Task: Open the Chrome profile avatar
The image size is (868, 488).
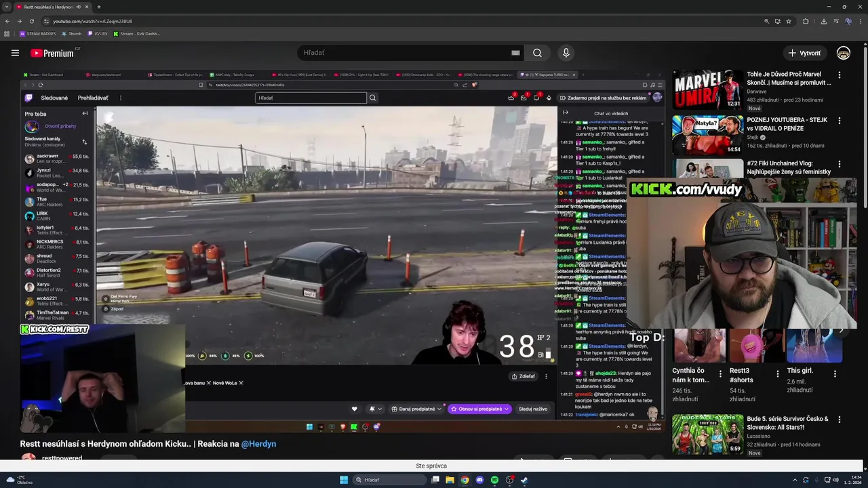Action: click(x=848, y=21)
